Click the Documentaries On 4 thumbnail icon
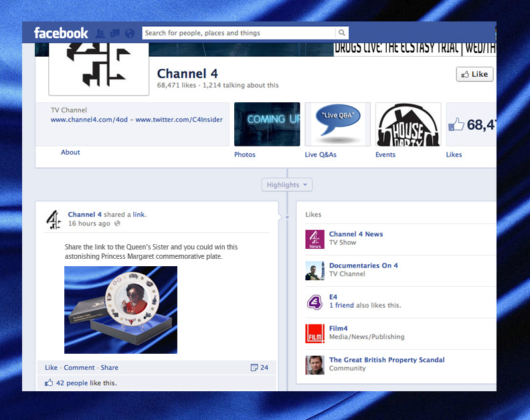Screen dimensions: 530x420 coord(315,271)
